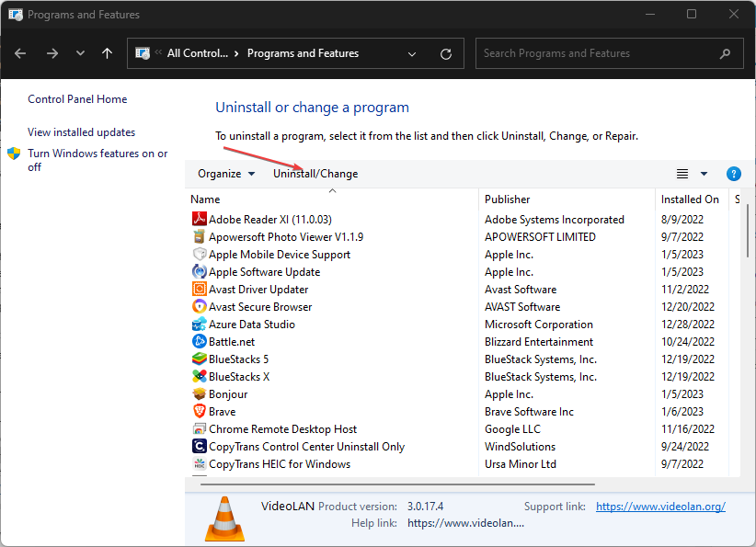Select the 12/28/2022 install date
The height and width of the screenshot is (547, 756).
(688, 325)
